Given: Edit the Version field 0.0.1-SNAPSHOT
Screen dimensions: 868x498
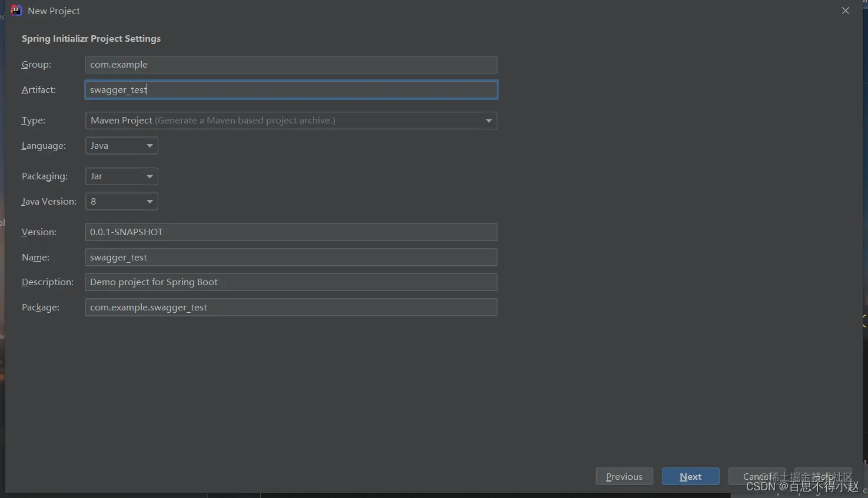Looking at the screenshot, I should (291, 232).
